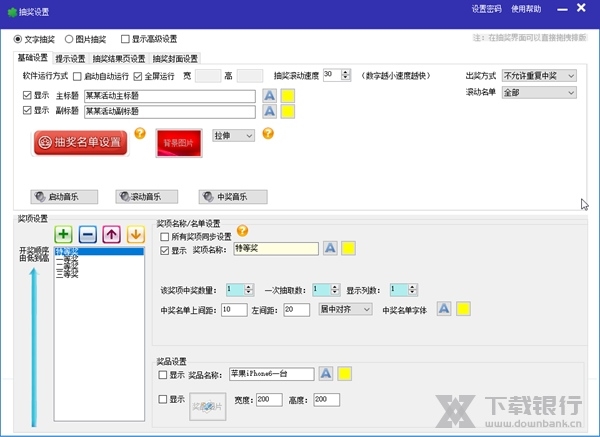Viewport: 600px width, 437px height.
Task: Click the green plus add-prize icon
Action: click(x=64, y=234)
